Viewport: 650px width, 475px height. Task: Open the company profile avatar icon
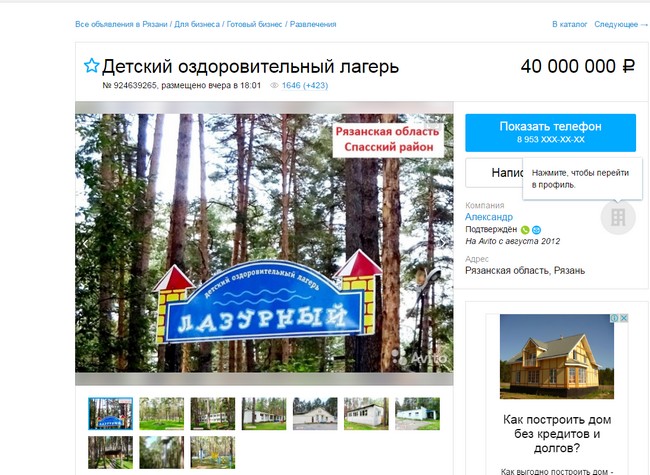click(618, 217)
